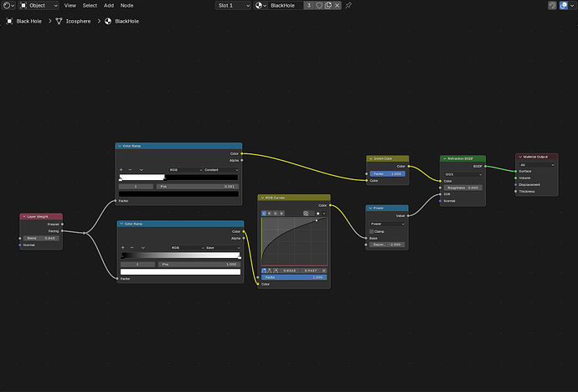Open the Select menu
578x392 pixels.
(x=90, y=6)
